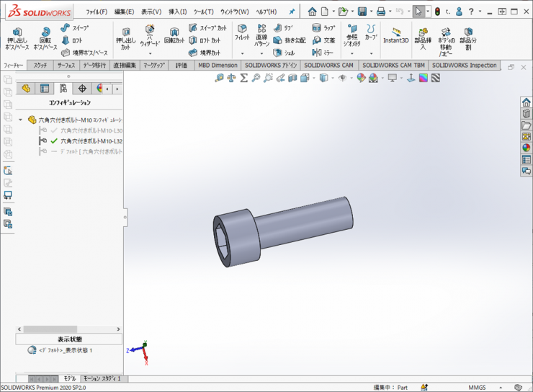Click the Home icon in the right task pane

pyautogui.click(x=527, y=102)
